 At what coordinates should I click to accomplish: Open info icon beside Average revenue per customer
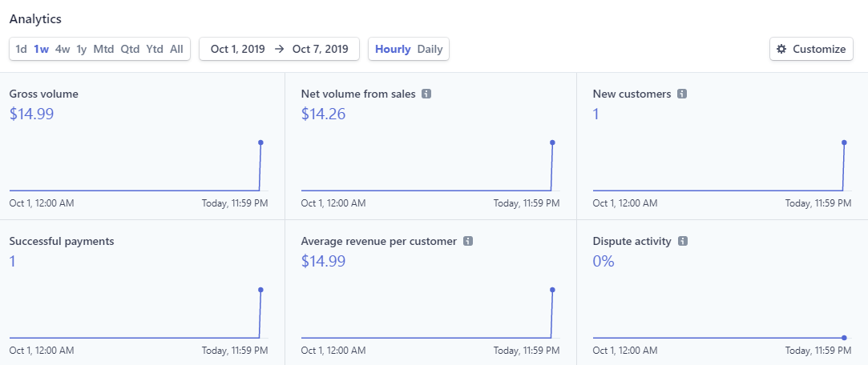468,241
